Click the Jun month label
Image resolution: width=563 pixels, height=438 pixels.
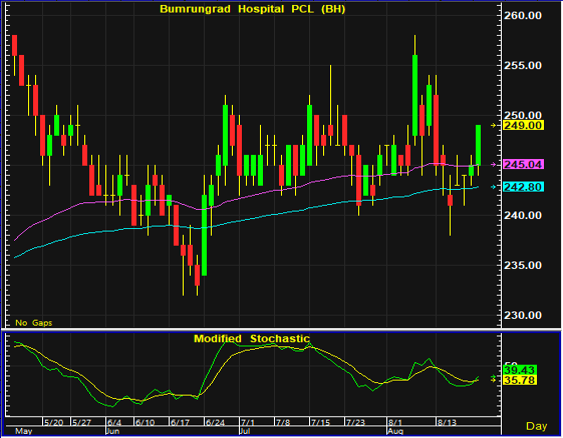(x=113, y=431)
